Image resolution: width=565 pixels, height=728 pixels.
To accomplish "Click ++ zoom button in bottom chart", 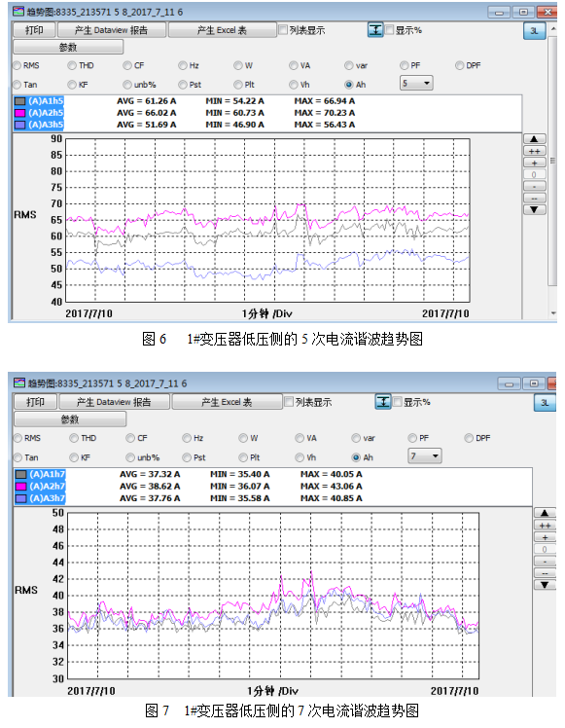I will click(x=545, y=526).
